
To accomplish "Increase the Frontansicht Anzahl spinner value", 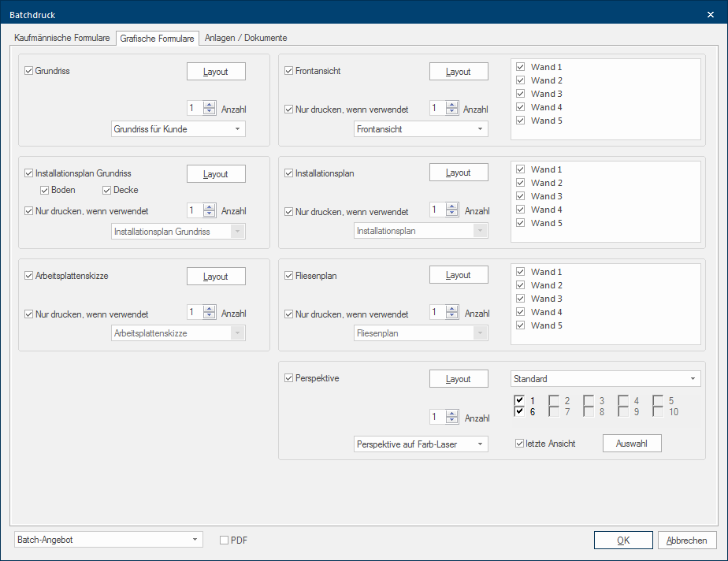I will 451,105.
